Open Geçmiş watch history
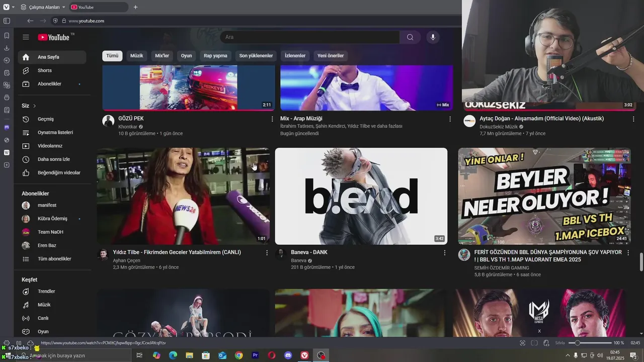 [52, 119]
